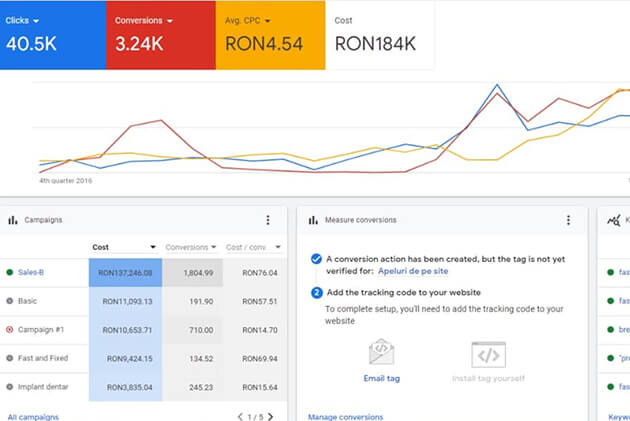Click the Measure conversions card header icon

(313, 220)
